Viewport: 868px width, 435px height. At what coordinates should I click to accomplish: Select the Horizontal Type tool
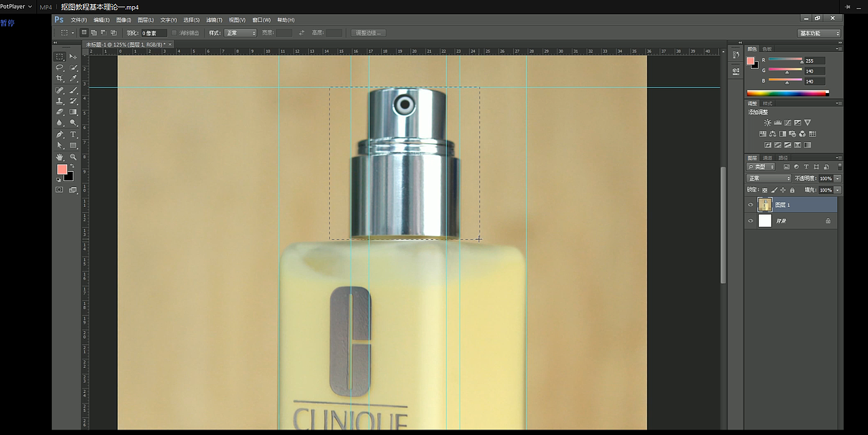pyautogui.click(x=73, y=134)
